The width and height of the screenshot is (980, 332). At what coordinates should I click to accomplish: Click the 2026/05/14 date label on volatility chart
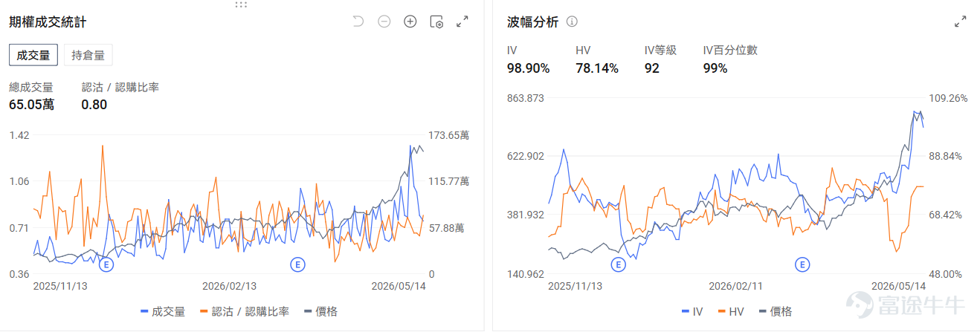898,286
